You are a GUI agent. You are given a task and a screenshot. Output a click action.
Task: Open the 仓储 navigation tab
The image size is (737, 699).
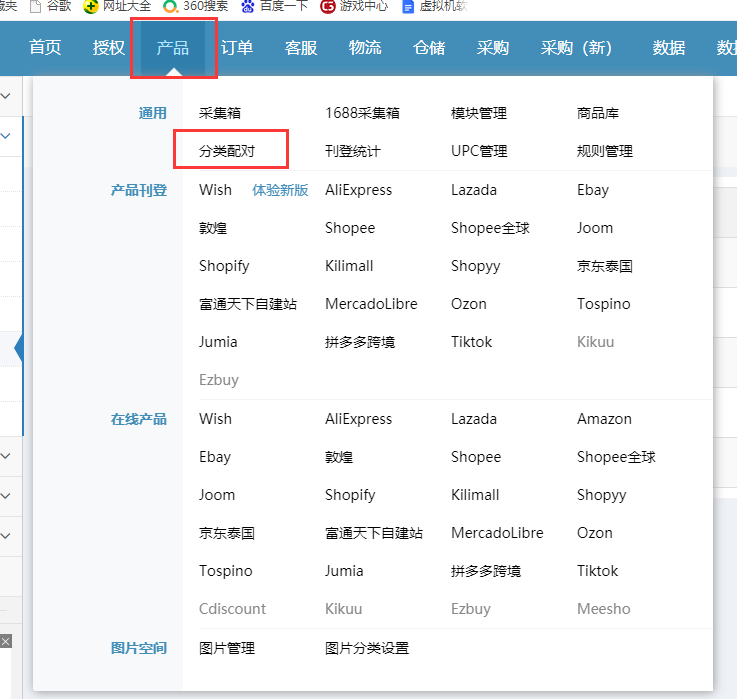pos(429,47)
